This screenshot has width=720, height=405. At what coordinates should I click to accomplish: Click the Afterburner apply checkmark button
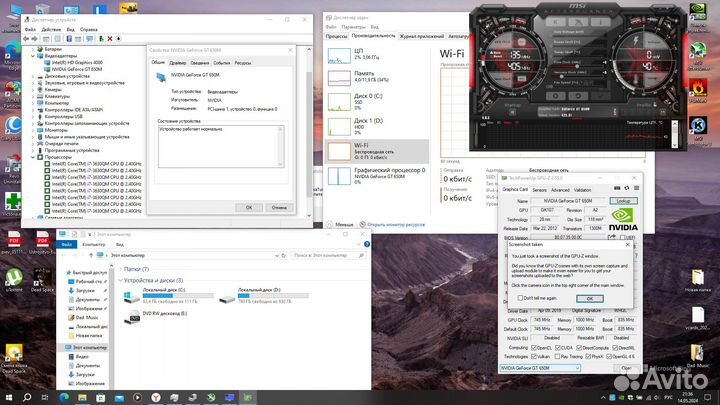click(600, 96)
